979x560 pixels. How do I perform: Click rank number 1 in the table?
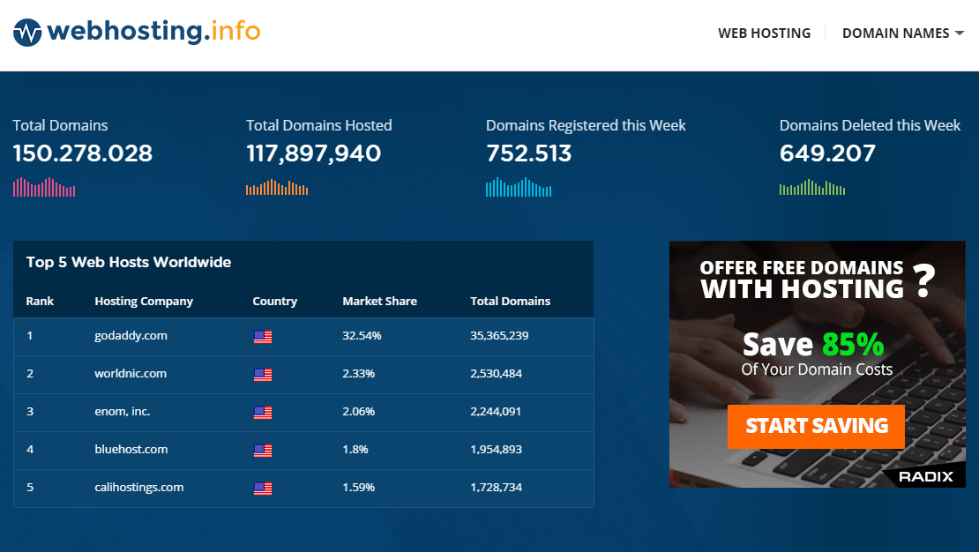tap(29, 336)
